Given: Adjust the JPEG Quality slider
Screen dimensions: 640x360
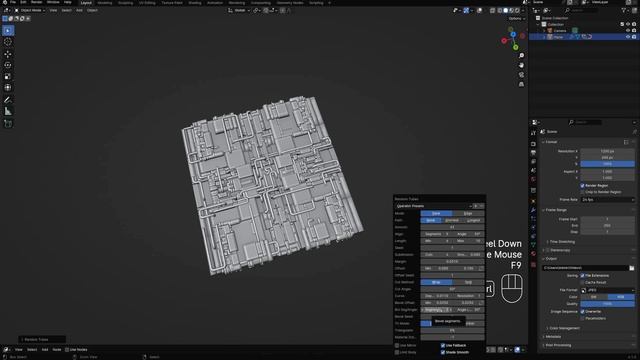Looking at the screenshot, I should click(608, 304).
